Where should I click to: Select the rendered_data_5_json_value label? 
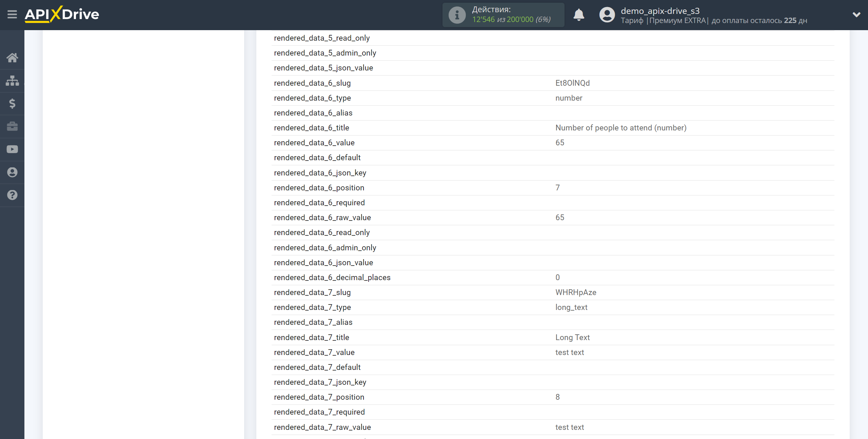(323, 68)
